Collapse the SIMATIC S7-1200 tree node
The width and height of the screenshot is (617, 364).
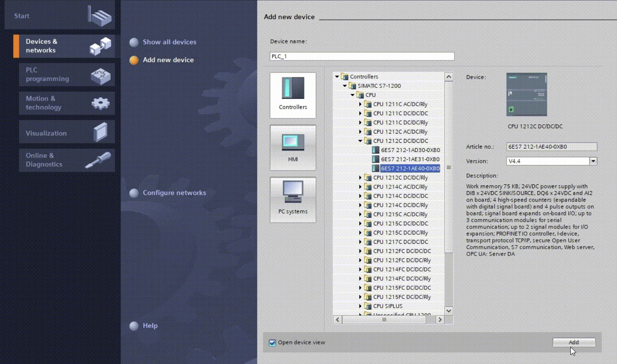[344, 86]
